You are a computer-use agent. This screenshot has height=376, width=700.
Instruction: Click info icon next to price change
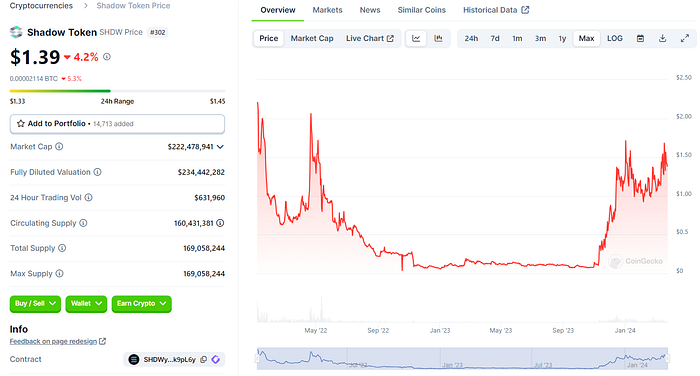[x=107, y=57]
